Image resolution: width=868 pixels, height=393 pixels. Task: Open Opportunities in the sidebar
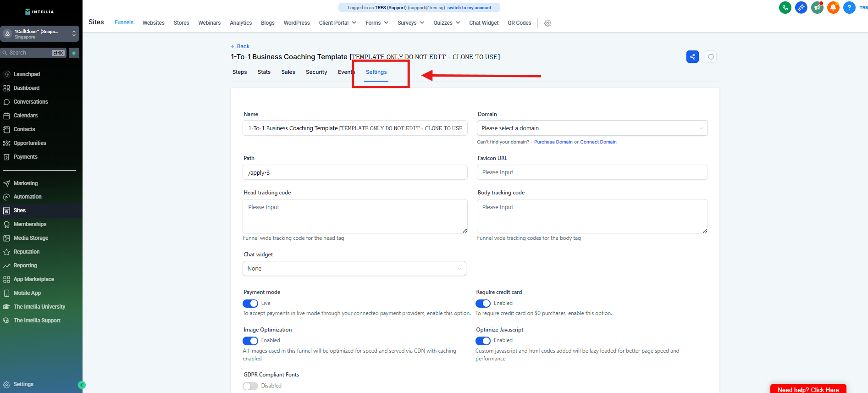[30, 143]
